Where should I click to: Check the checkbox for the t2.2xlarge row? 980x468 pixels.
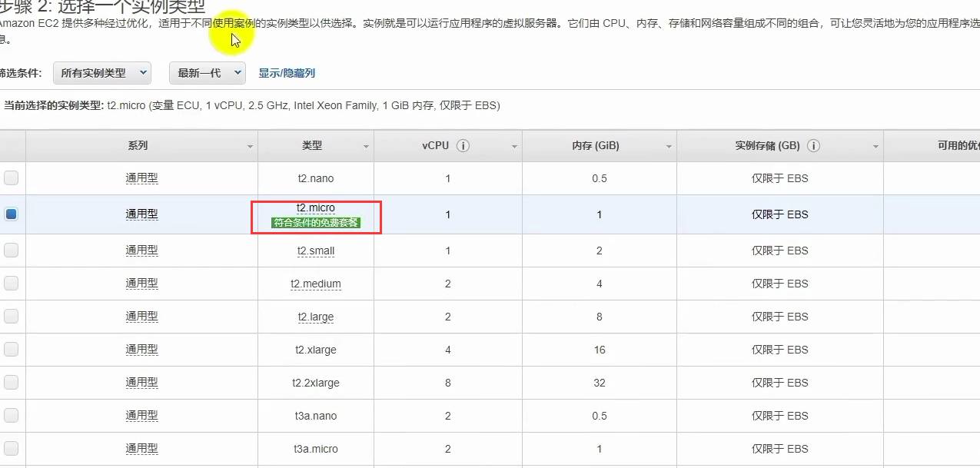pyautogui.click(x=11, y=382)
